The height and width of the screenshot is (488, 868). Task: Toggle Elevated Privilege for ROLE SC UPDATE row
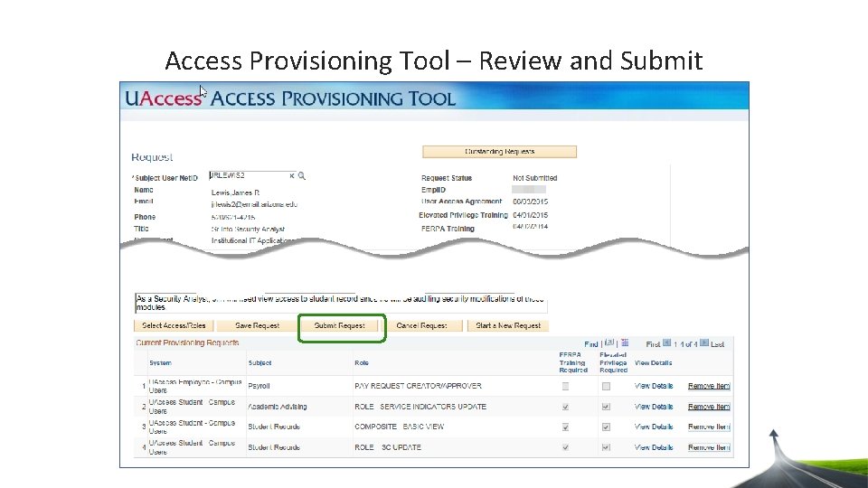click(606, 447)
